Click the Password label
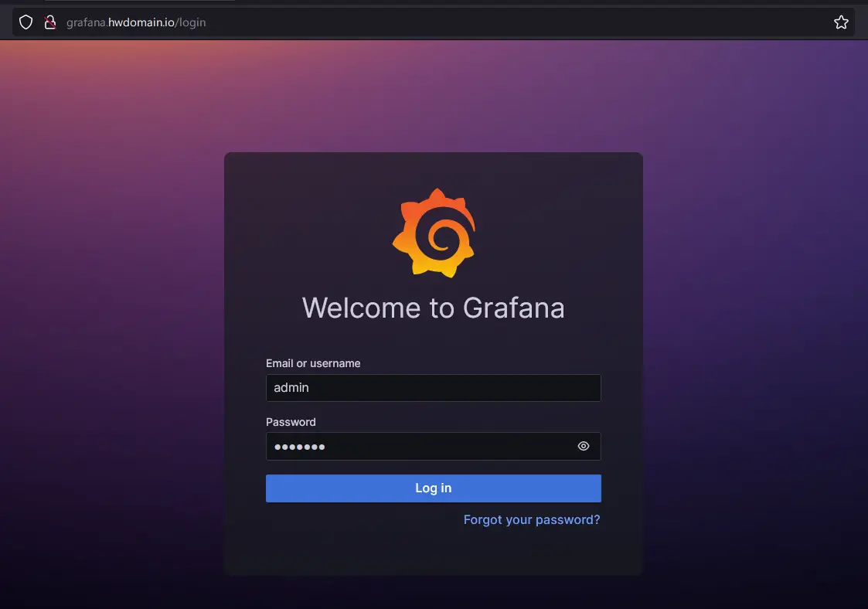 [291, 422]
